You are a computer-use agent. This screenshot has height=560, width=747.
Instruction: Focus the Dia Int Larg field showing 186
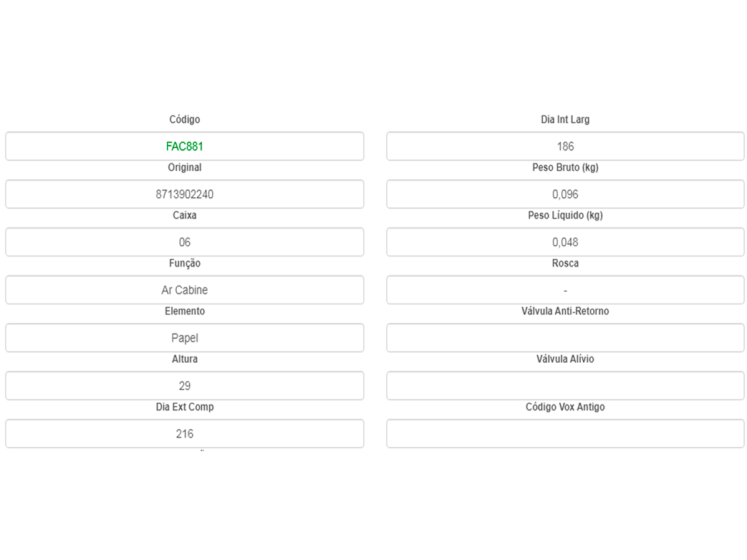(x=565, y=146)
